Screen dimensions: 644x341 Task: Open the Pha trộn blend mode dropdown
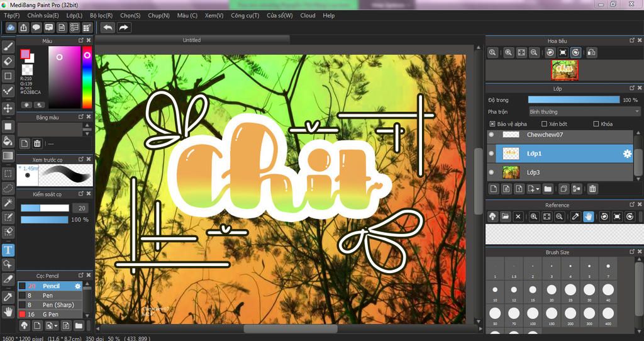coord(584,112)
